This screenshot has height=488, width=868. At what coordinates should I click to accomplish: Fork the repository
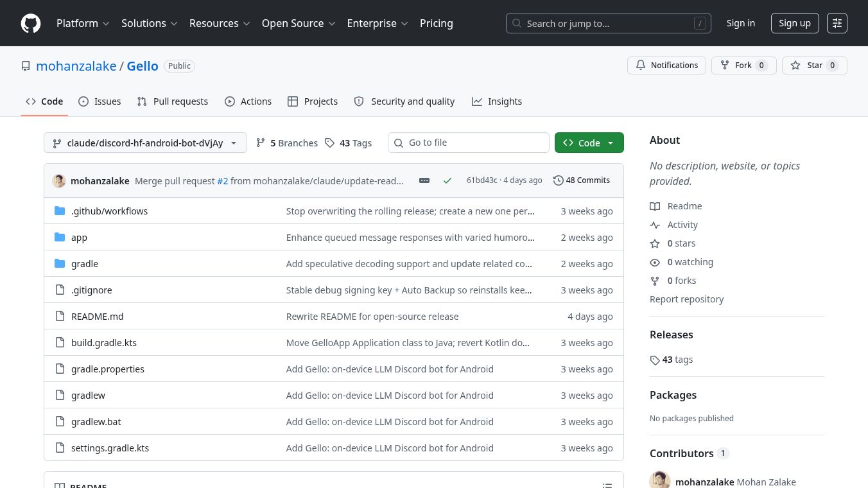click(x=744, y=65)
